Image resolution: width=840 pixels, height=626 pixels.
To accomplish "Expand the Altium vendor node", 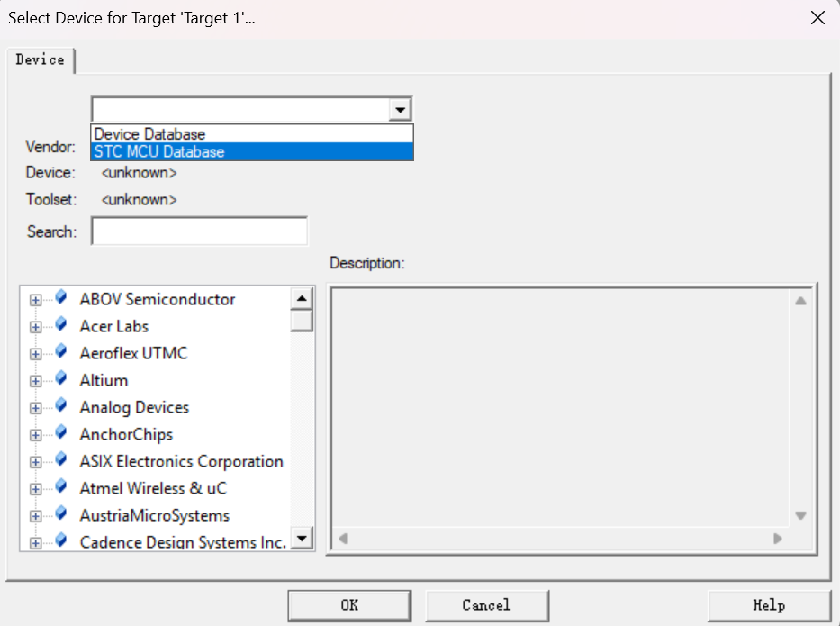I will pyautogui.click(x=35, y=381).
